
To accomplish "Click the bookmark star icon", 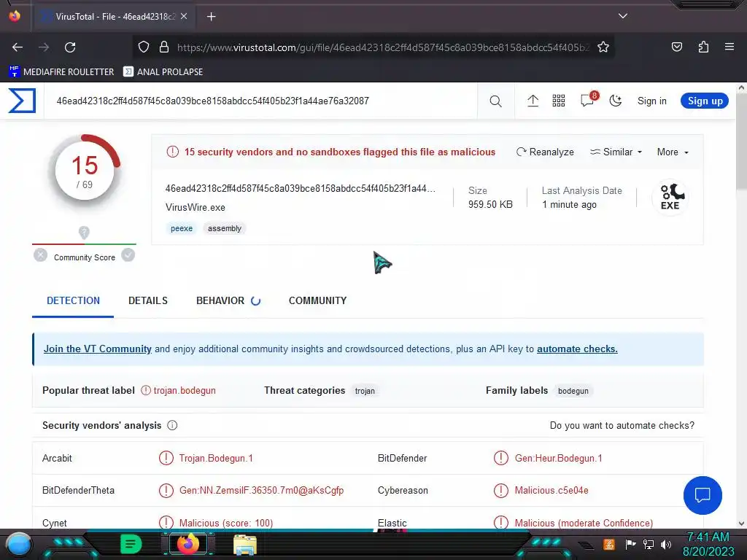I will (603, 47).
